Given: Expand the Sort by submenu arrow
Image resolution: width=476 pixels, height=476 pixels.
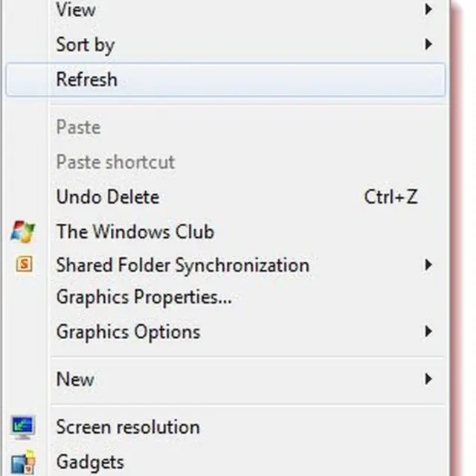Looking at the screenshot, I should (x=428, y=45).
